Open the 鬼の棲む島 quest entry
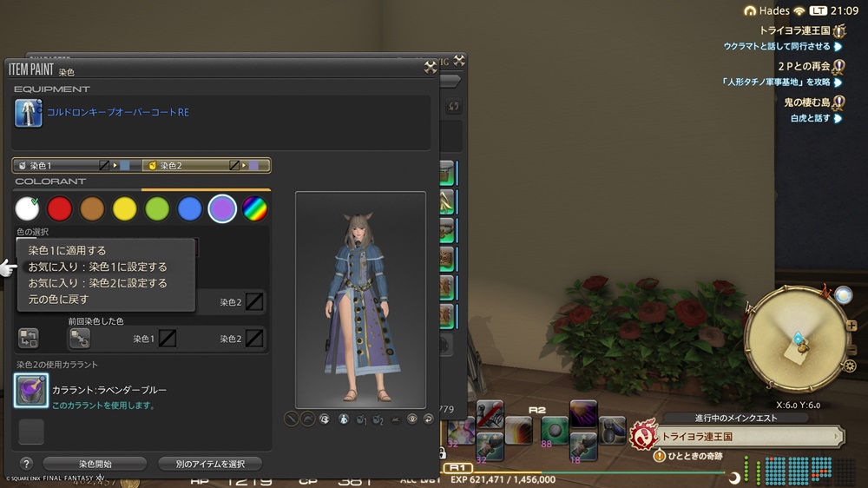The width and height of the screenshot is (868, 488). click(806, 102)
